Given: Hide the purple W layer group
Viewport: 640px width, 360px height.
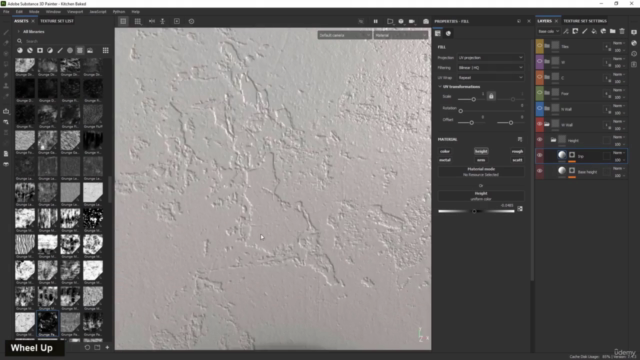Looking at the screenshot, I should coord(540,62).
